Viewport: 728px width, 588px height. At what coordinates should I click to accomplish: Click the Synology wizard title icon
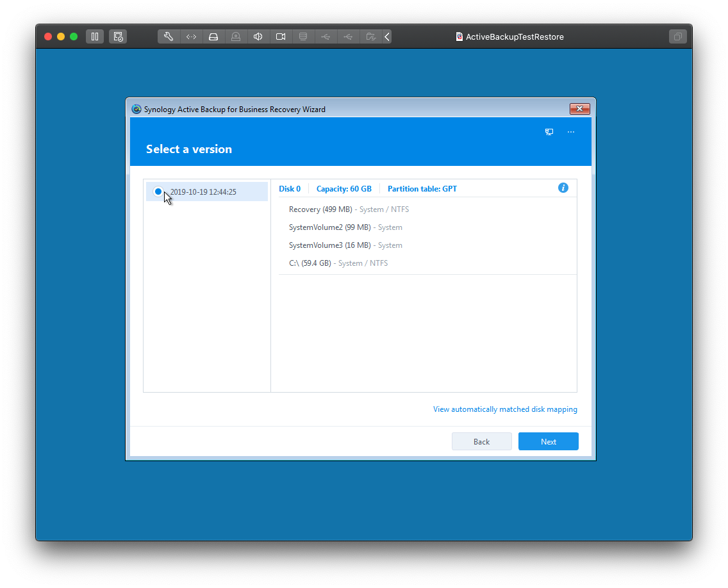point(136,109)
